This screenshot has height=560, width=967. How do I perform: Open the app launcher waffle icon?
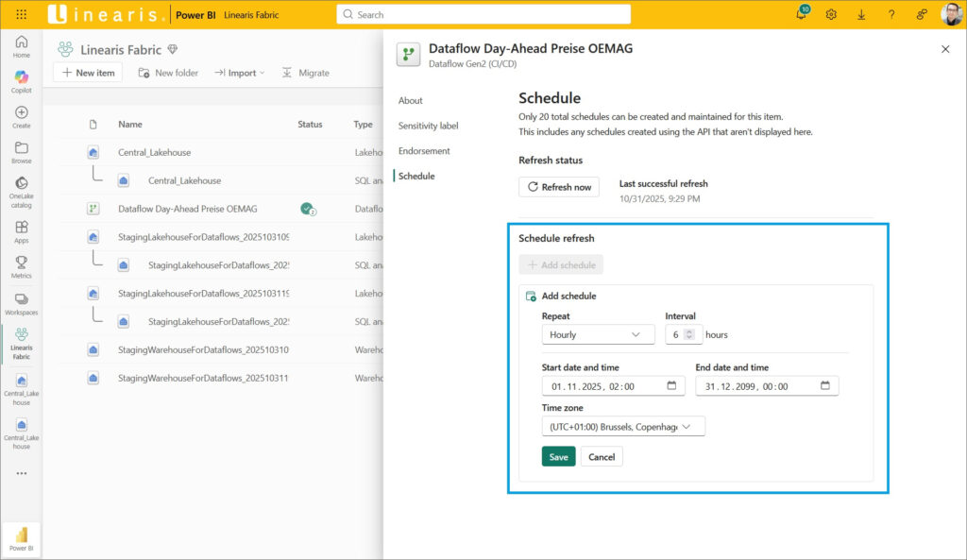point(21,14)
